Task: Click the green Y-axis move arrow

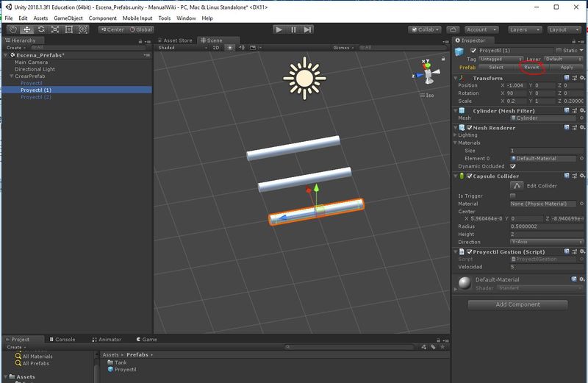Action: pyautogui.click(x=317, y=188)
